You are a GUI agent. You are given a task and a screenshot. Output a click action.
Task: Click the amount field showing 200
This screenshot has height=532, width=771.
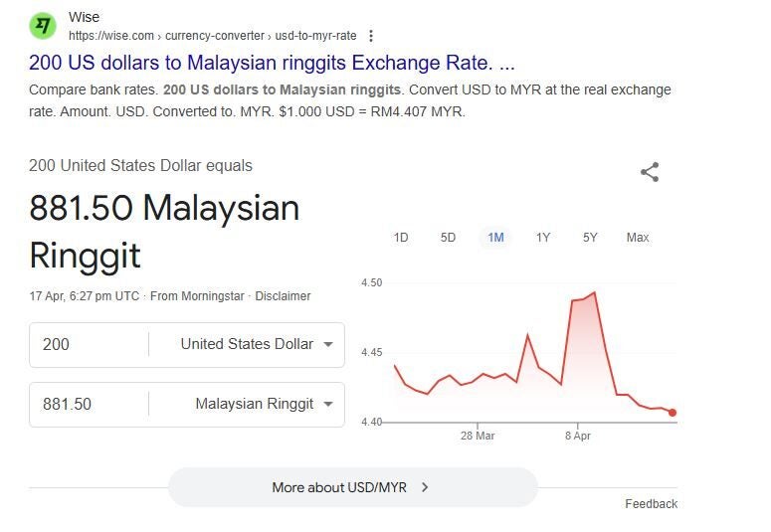click(90, 344)
